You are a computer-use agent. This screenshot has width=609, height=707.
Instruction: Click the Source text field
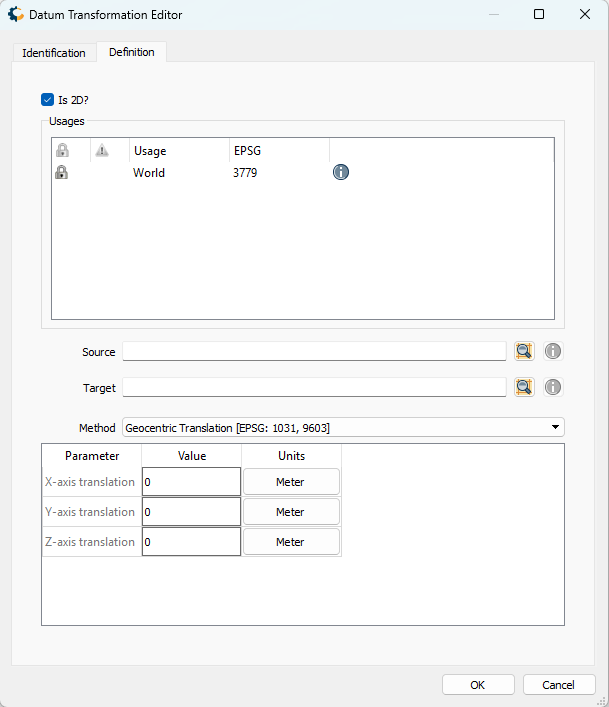(314, 351)
